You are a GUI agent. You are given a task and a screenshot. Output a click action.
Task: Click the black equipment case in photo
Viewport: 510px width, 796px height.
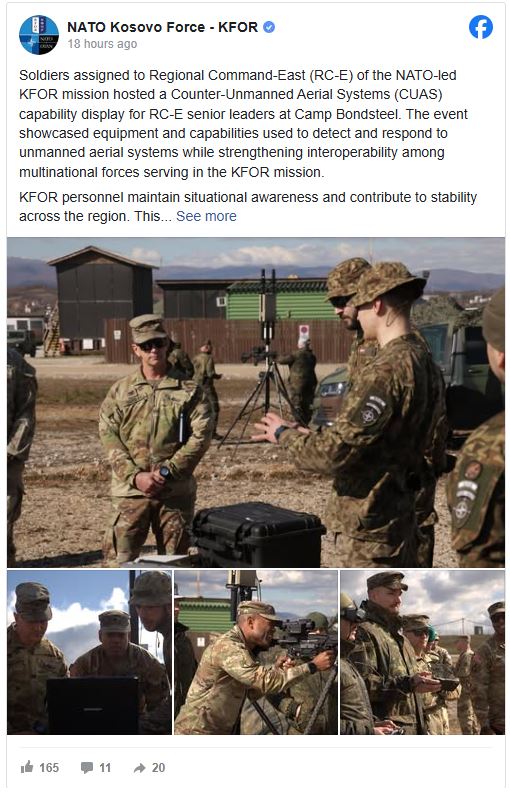tap(258, 534)
